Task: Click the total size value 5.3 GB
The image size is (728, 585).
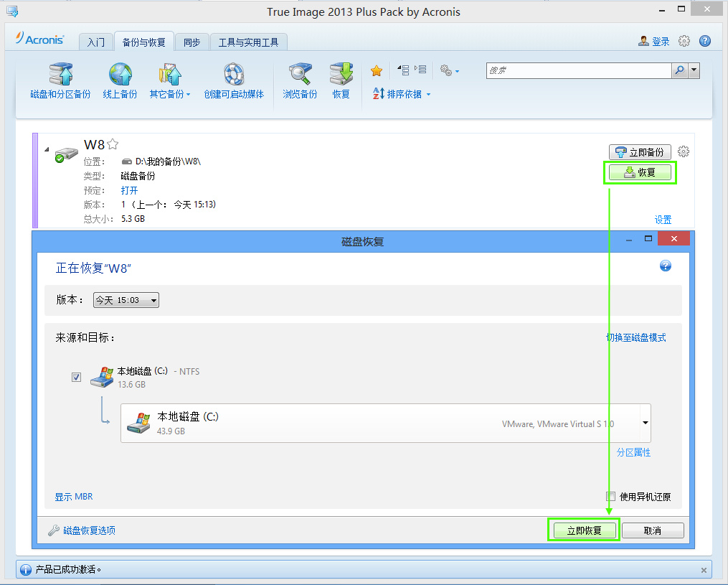Action: pos(133,219)
